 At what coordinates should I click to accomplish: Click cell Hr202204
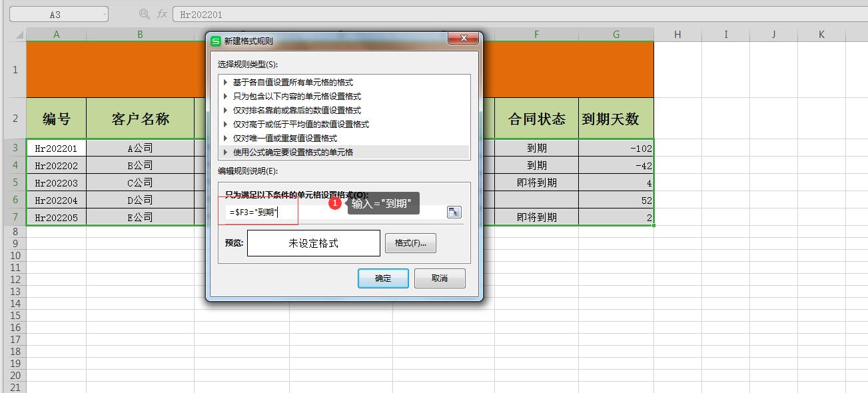click(56, 200)
